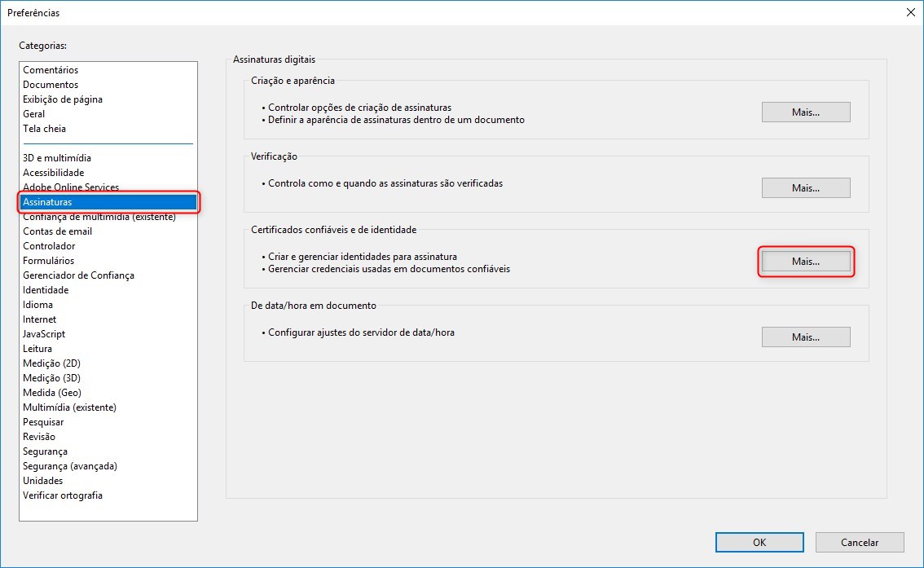This screenshot has width=924, height=568.
Task: Close the Preferências dialog window
Action: pos(909,12)
